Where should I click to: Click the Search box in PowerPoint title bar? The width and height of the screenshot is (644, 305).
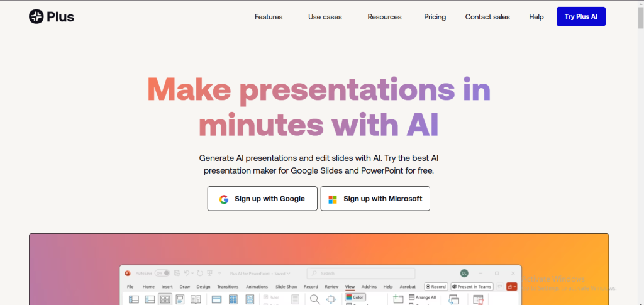click(x=361, y=274)
